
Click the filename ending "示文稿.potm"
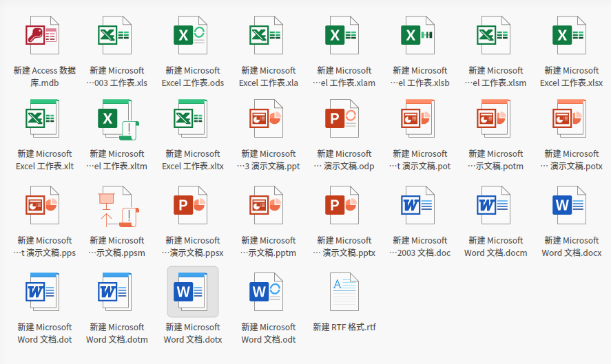[x=496, y=167]
